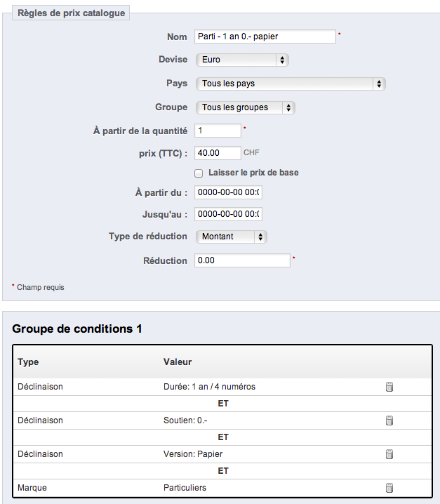Click the Type column header

coord(28,362)
